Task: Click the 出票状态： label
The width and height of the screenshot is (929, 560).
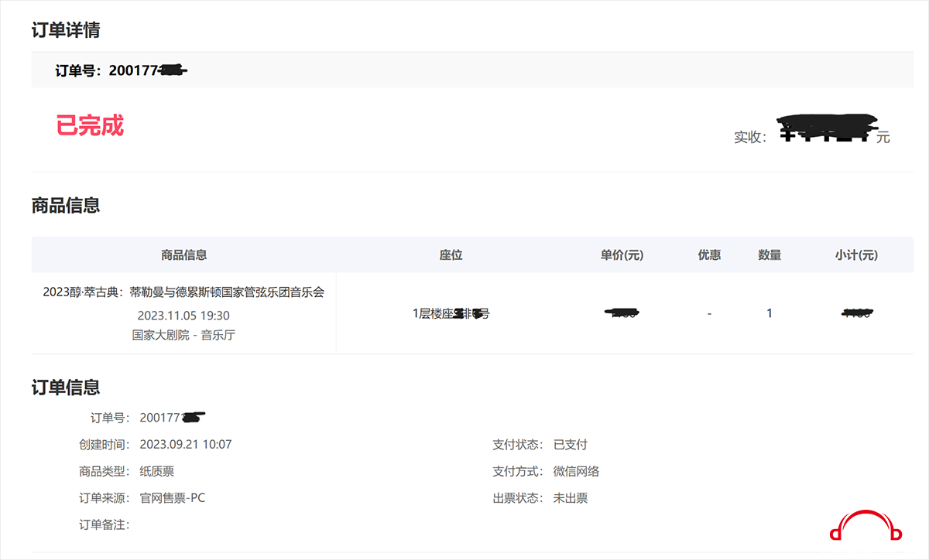Action: tap(518, 498)
